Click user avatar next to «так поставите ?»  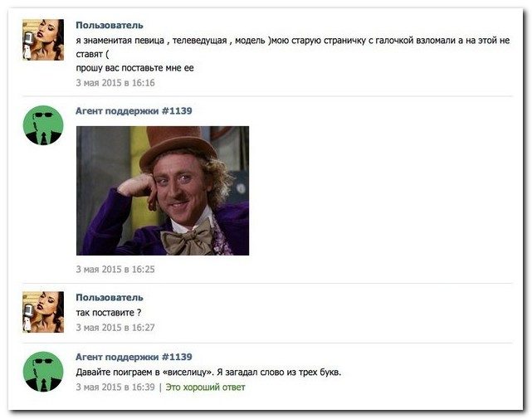43,312
